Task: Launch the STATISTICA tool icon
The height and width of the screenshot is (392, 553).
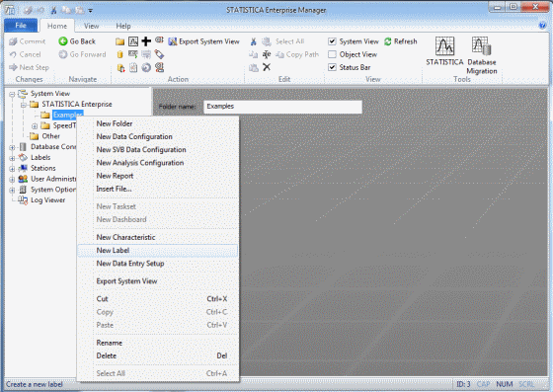Action: (444, 46)
